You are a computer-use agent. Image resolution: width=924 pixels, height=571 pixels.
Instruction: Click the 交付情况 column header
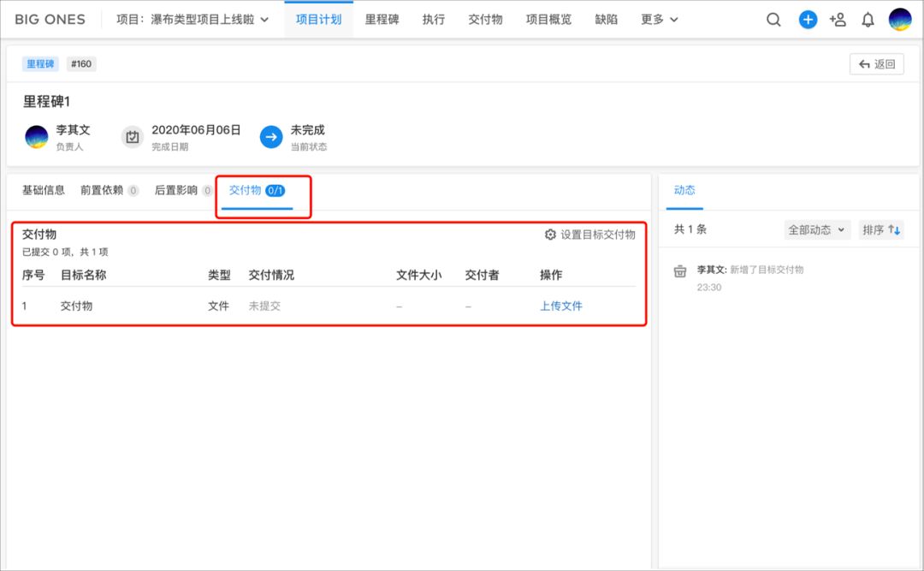pos(271,275)
